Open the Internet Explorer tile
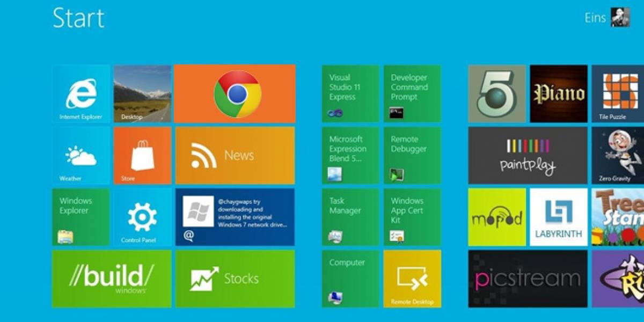This screenshot has width=644, height=322. 81,94
